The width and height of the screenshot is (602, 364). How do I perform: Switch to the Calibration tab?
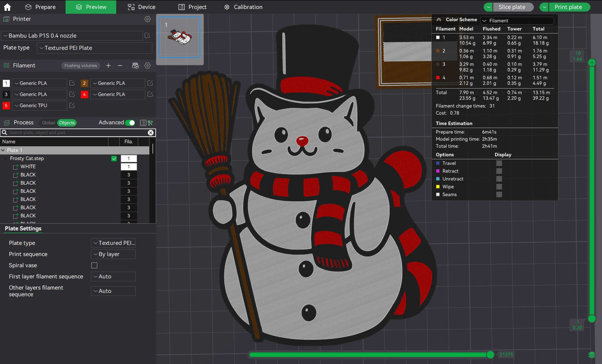(x=243, y=7)
